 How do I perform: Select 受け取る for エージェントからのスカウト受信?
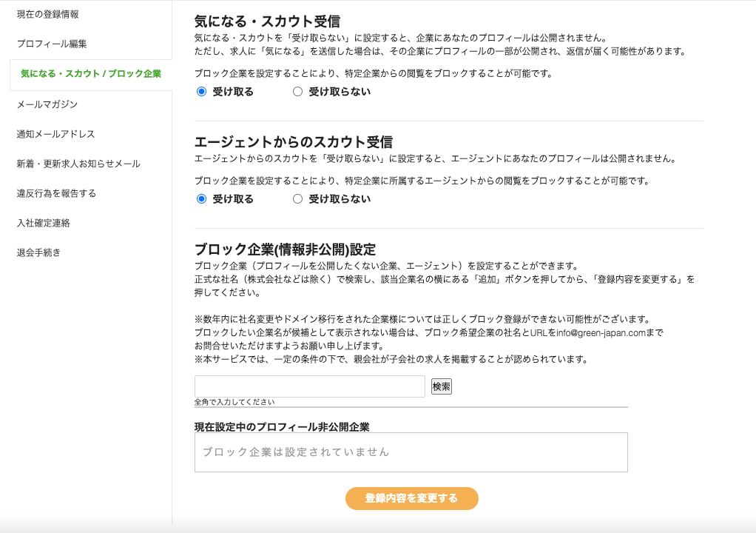(x=202, y=199)
